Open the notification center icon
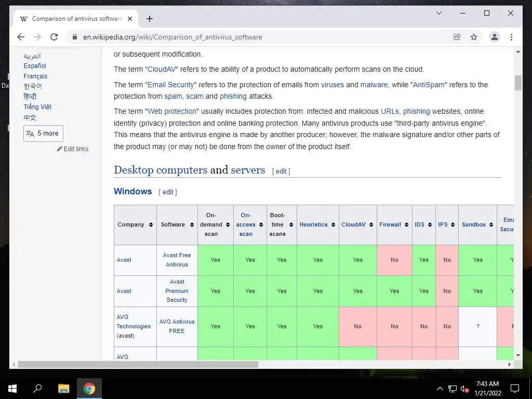Screen dimensions: 532x399 coord(515,389)
